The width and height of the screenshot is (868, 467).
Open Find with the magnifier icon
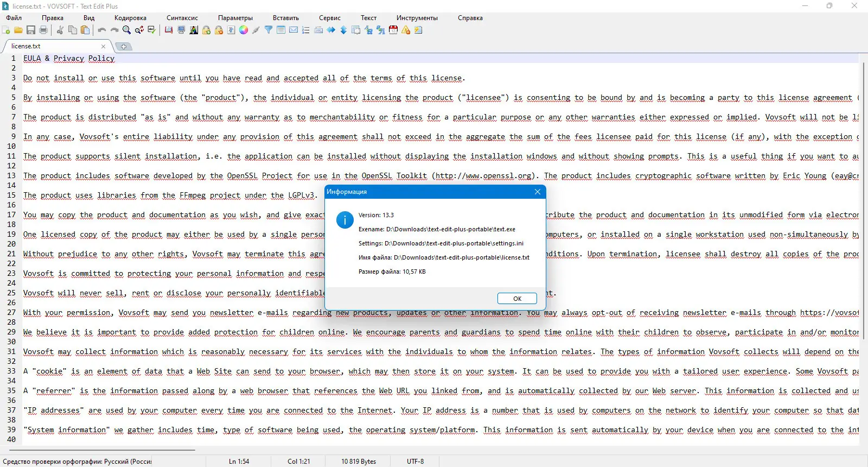click(x=126, y=30)
